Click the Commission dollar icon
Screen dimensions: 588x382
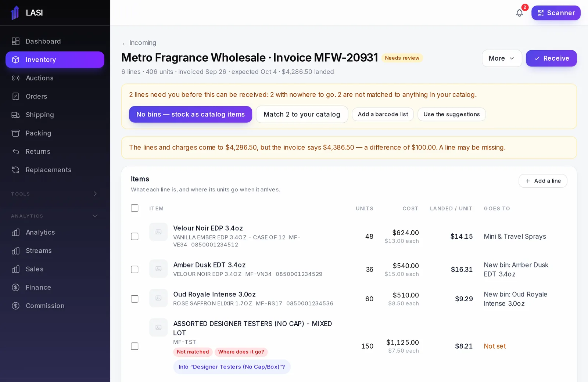tap(15, 306)
